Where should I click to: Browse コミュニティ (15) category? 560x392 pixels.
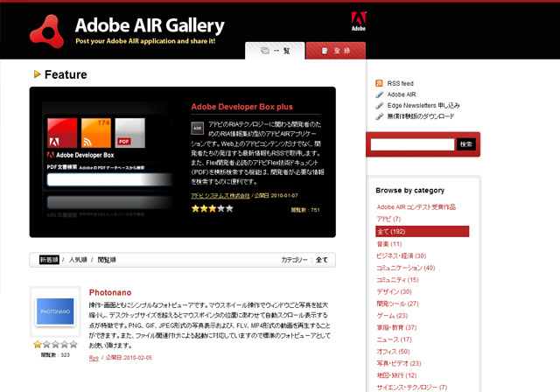(x=397, y=279)
